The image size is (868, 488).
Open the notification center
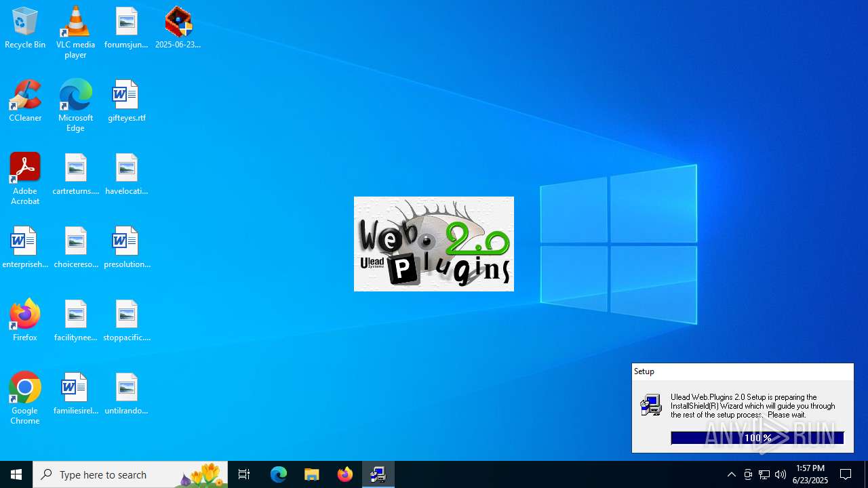click(846, 474)
